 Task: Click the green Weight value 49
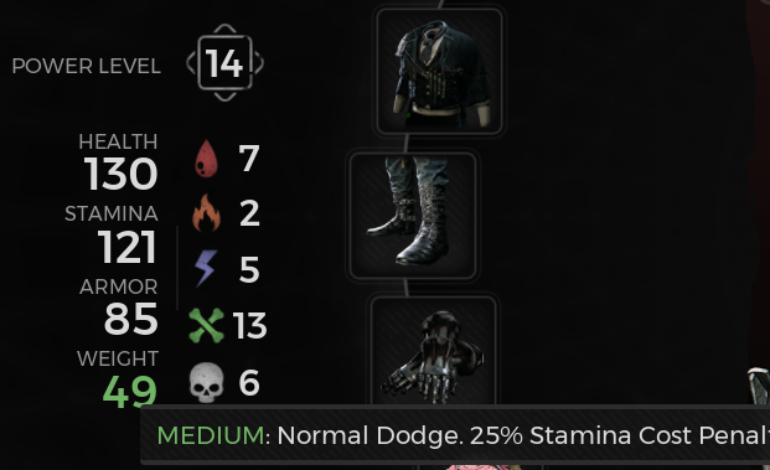(x=130, y=391)
